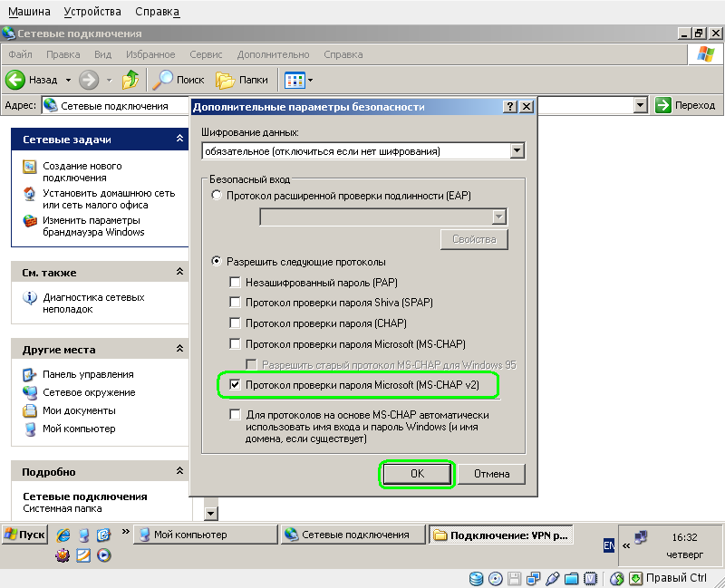This screenshot has height=588, width=725.
Task: Open the Шифрование данных dropdown
Action: (x=517, y=150)
